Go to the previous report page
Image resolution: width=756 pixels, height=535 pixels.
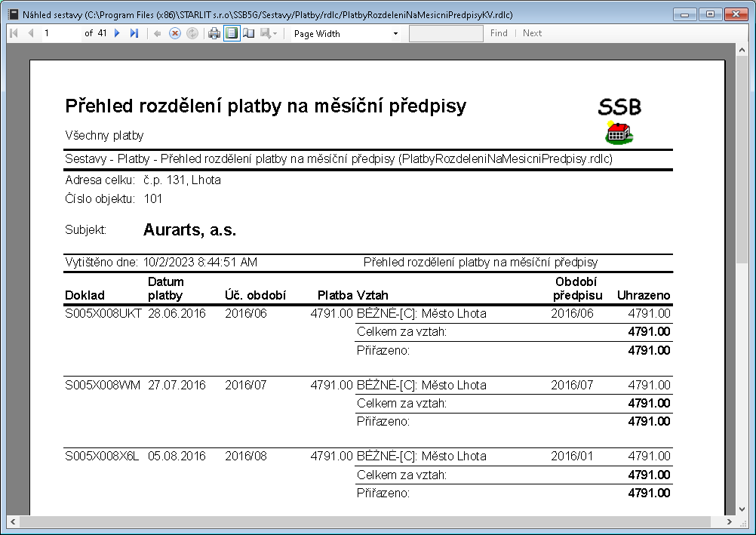point(31,33)
